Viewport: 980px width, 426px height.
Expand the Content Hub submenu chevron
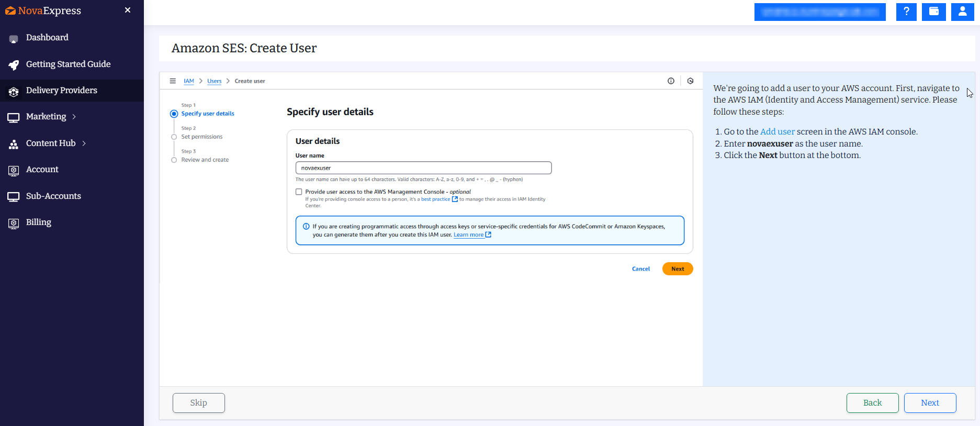[x=84, y=143]
